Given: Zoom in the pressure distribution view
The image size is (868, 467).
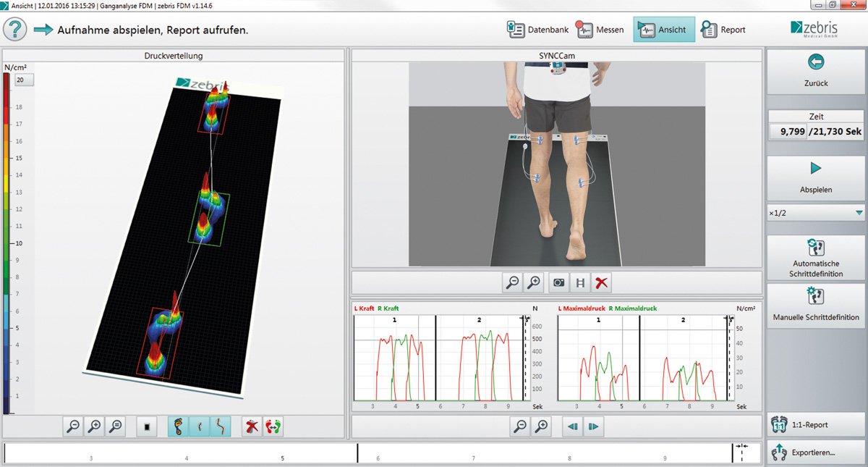Looking at the screenshot, I should point(94,426).
